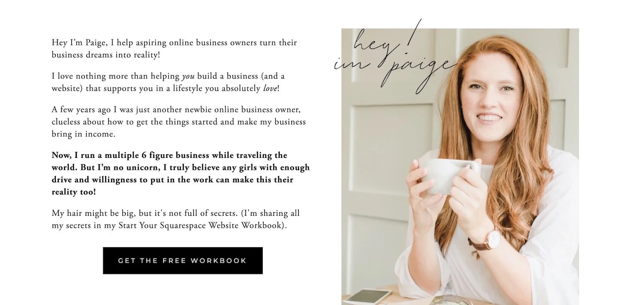Screen dimensions: 644x305
Task: Click the "business dreams into reality!" line
Action: coord(106,55)
